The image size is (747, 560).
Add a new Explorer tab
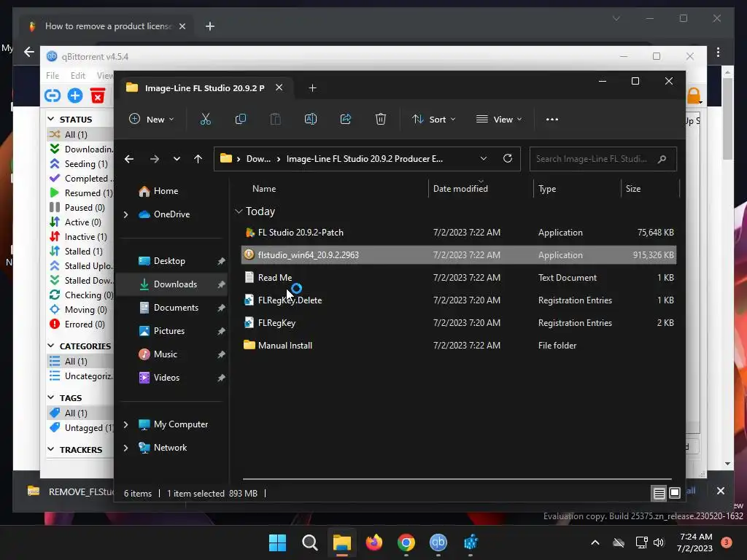tap(312, 87)
